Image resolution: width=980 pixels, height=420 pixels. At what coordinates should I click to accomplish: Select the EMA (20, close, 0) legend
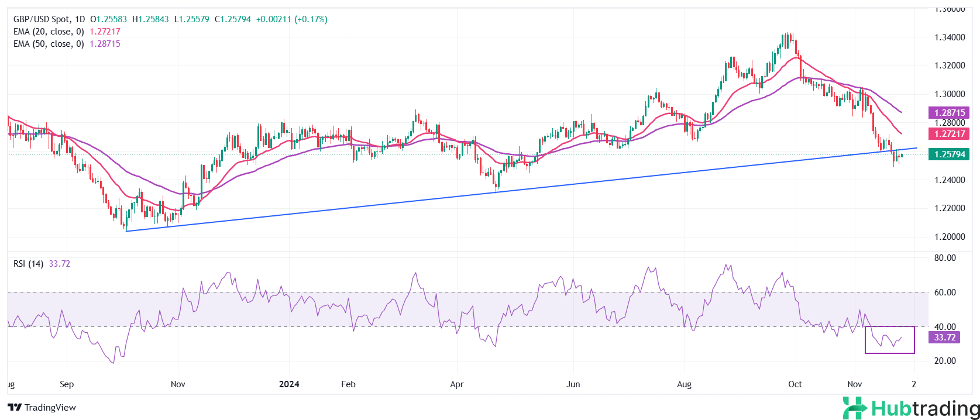coord(49,32)
